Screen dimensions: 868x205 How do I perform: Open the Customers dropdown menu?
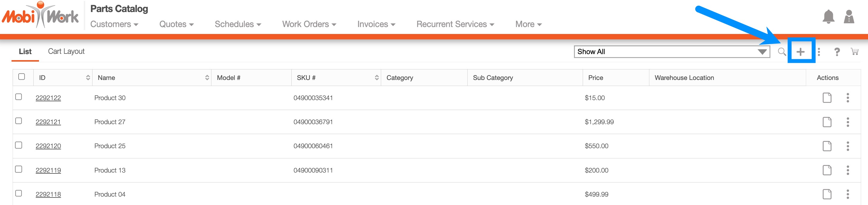tap(114, 24)
